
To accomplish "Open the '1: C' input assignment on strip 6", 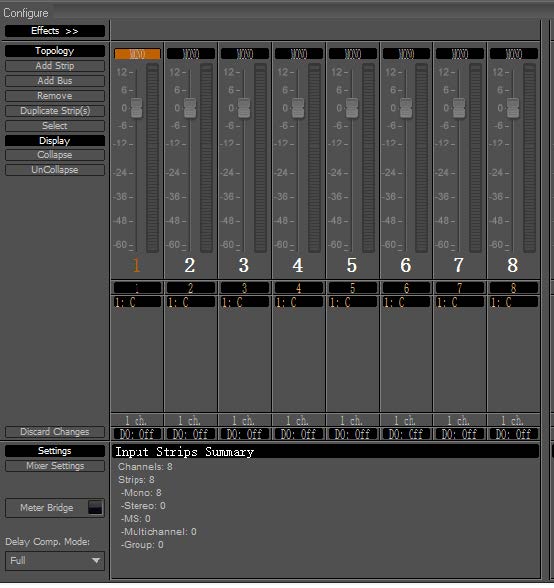I will (x=407, y=302).
